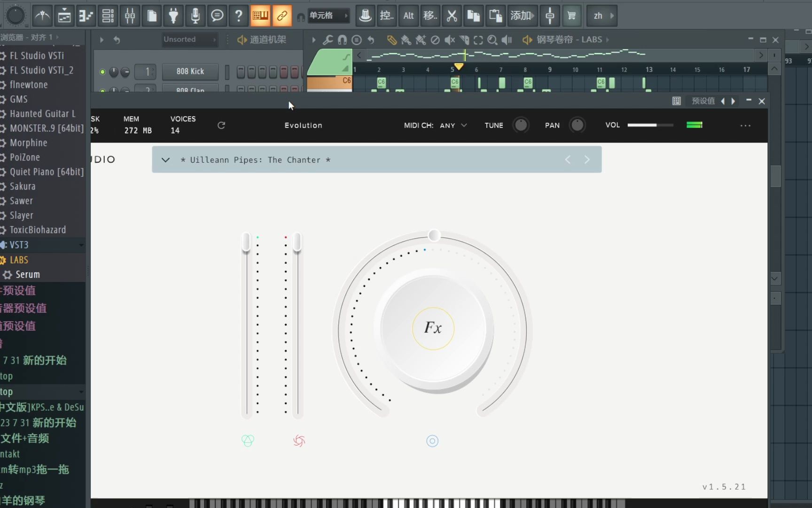Open the chat bubble hint icon
Screen dimensions: 812x508
217,16
